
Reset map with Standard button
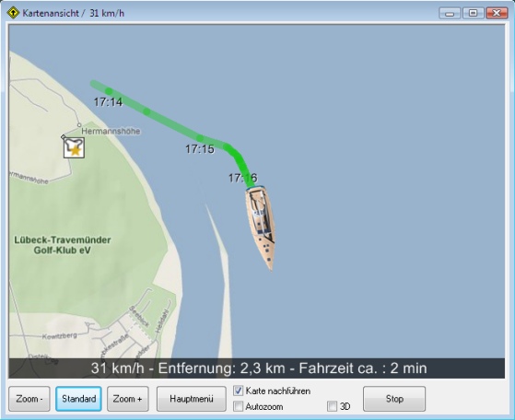79,399
